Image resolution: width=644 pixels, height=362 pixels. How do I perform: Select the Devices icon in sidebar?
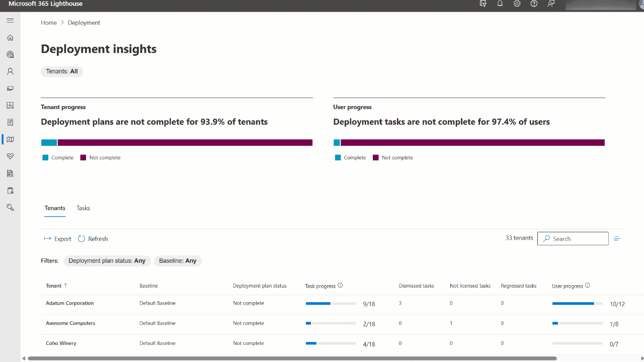tap(10, 88)
